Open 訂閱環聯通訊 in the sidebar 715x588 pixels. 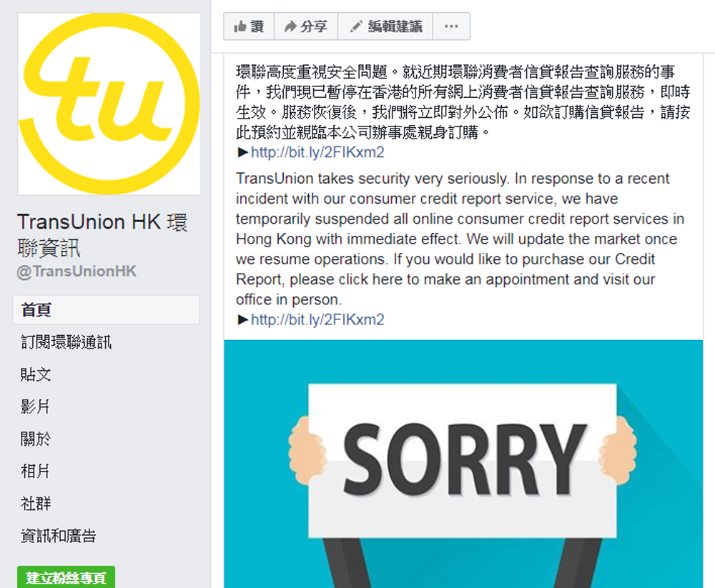66,342
